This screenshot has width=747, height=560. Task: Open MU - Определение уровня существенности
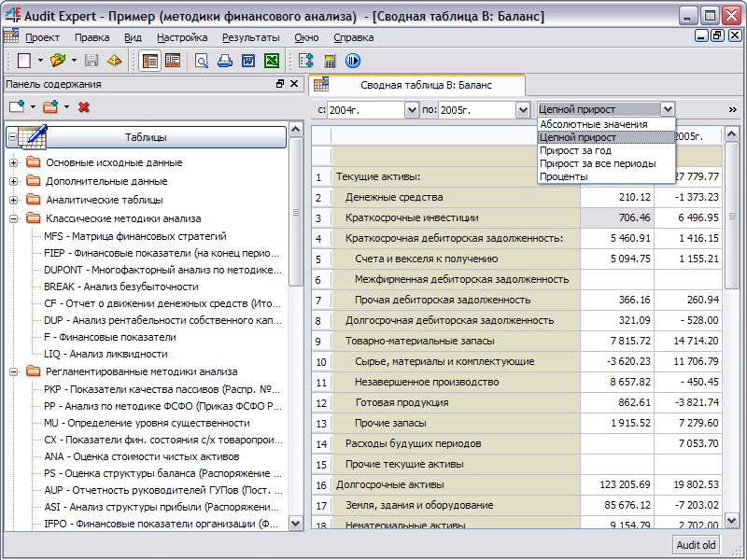147,423
